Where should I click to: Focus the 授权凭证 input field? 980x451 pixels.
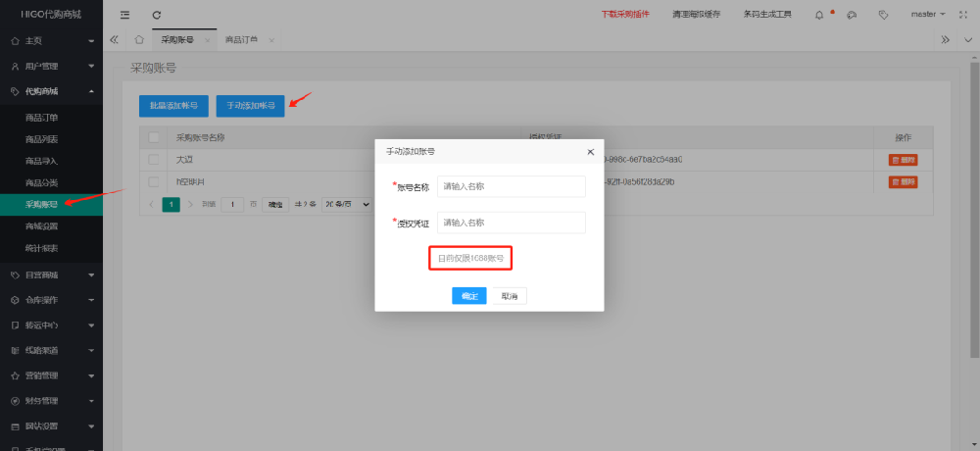pos(512,223)
